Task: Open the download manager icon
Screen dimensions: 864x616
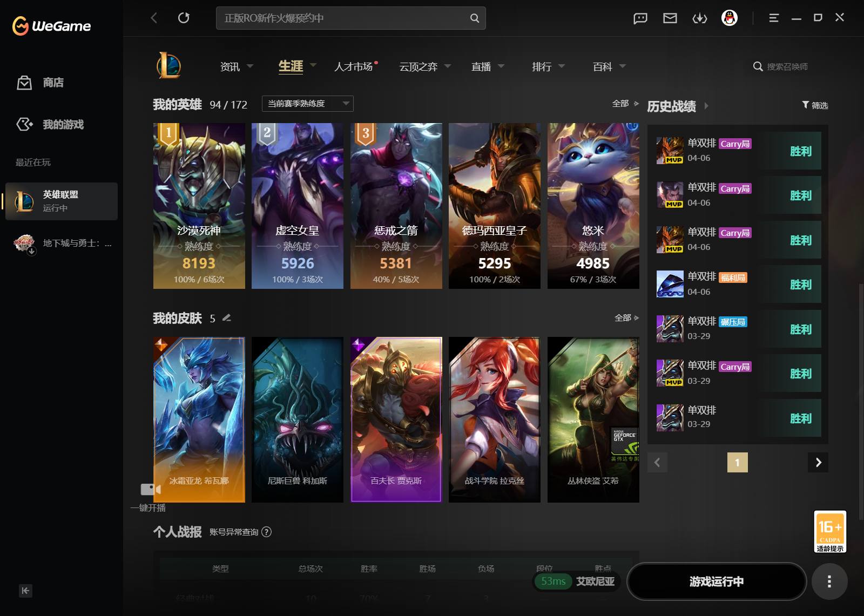Action: tap(700, 18)
